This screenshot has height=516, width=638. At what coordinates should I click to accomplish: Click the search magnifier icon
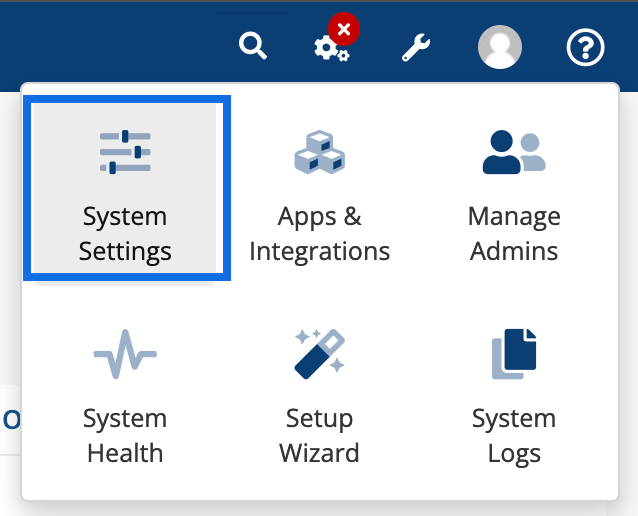253,46
